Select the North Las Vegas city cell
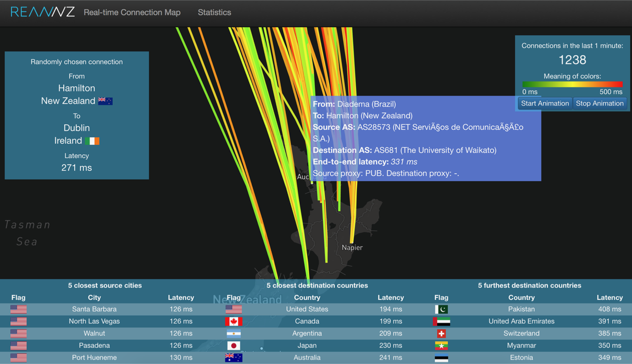This screenshot has height=364, width=632. pos(94,321)
